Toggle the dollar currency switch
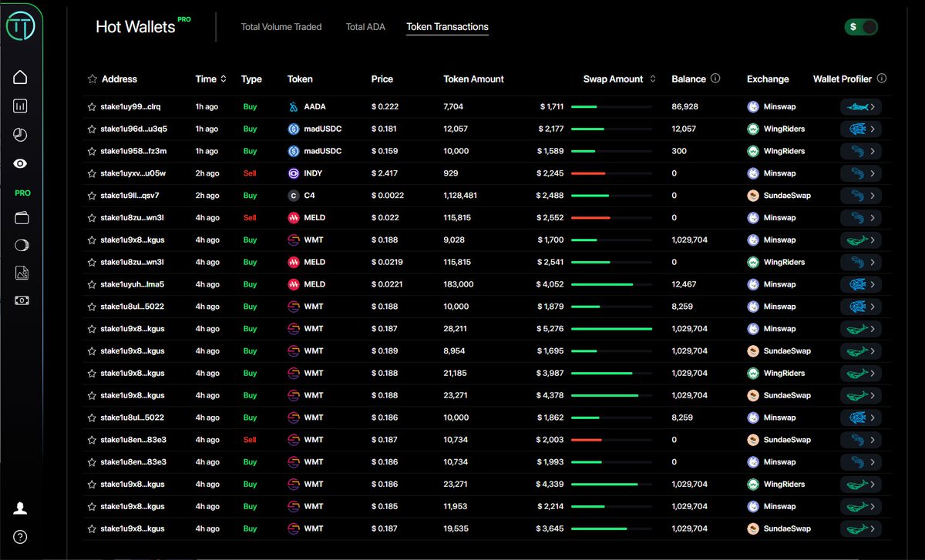 click(861, 27)
